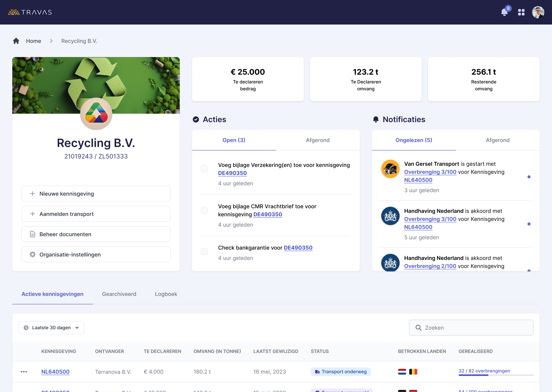Check off the CMR Vrachtbrief action

pyautogui.click(x=204, y=210)
